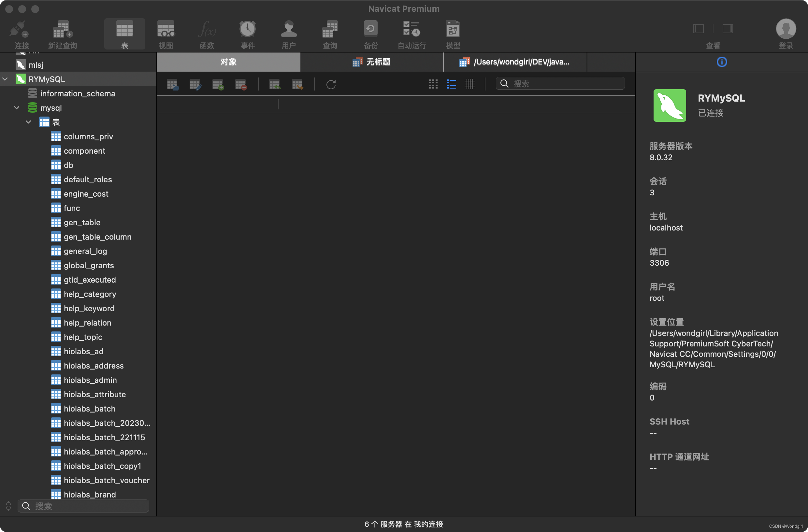Select the default_roles table
The width and height of the screenshot is (808, 532).
pos(78,179)
